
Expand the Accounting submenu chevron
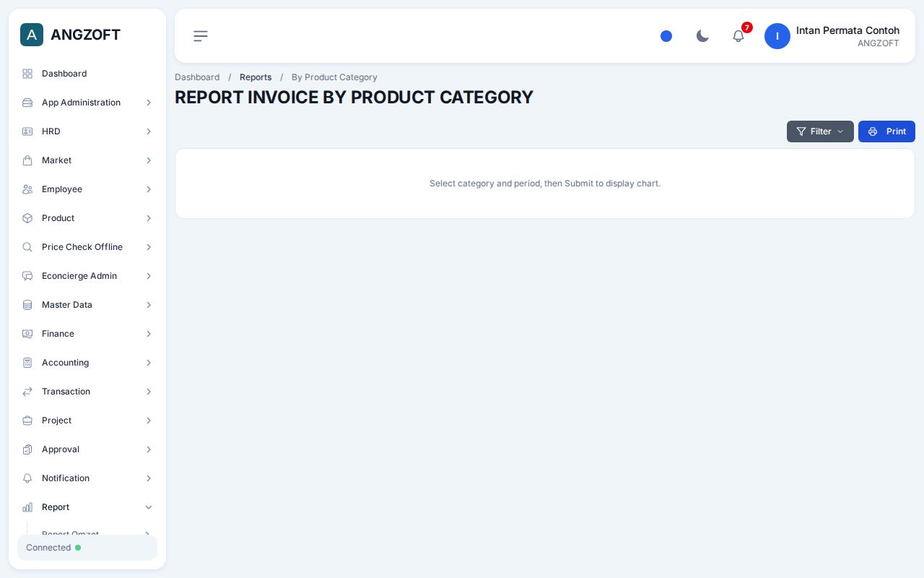[149, 363]
